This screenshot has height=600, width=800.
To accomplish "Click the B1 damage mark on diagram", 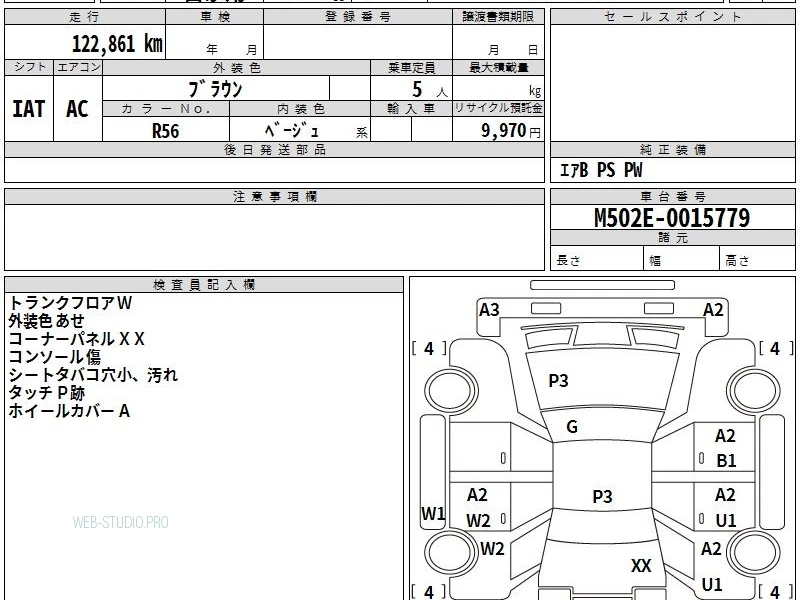I will tap(726, 461).
